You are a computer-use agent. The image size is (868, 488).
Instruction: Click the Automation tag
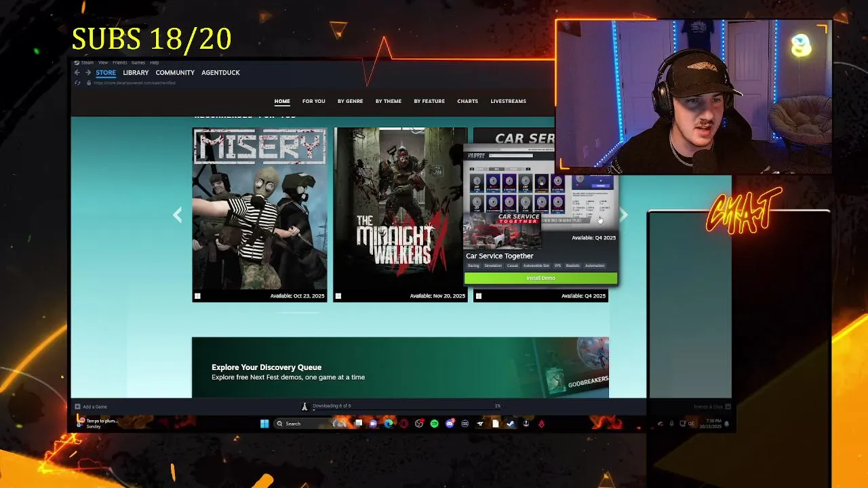595,266
